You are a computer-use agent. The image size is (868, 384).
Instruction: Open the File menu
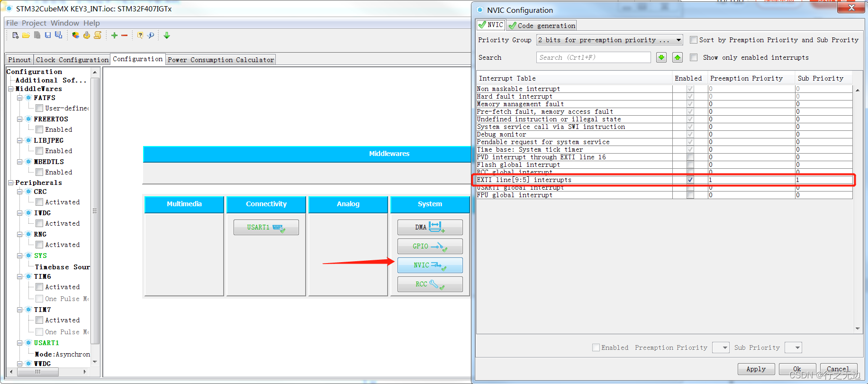(12, 23)
